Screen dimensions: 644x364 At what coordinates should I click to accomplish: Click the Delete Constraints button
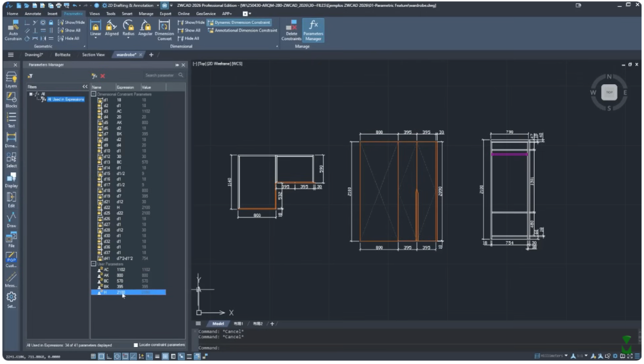(291, 30)
